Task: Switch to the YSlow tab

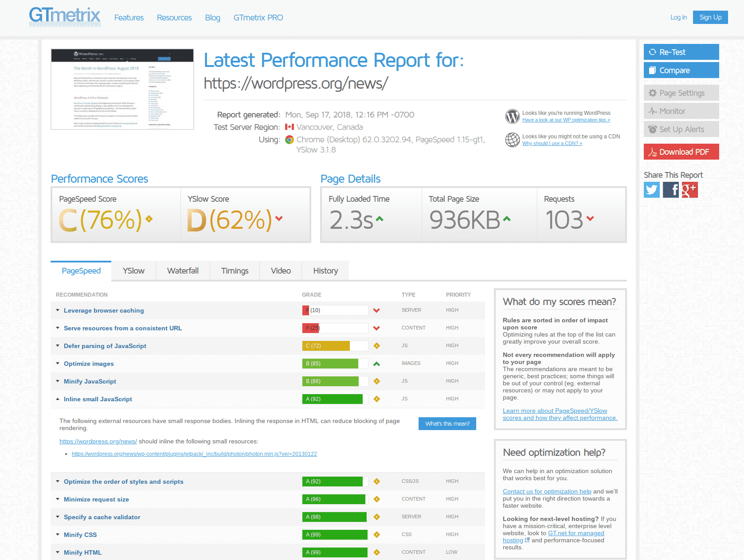Action: 133,271
